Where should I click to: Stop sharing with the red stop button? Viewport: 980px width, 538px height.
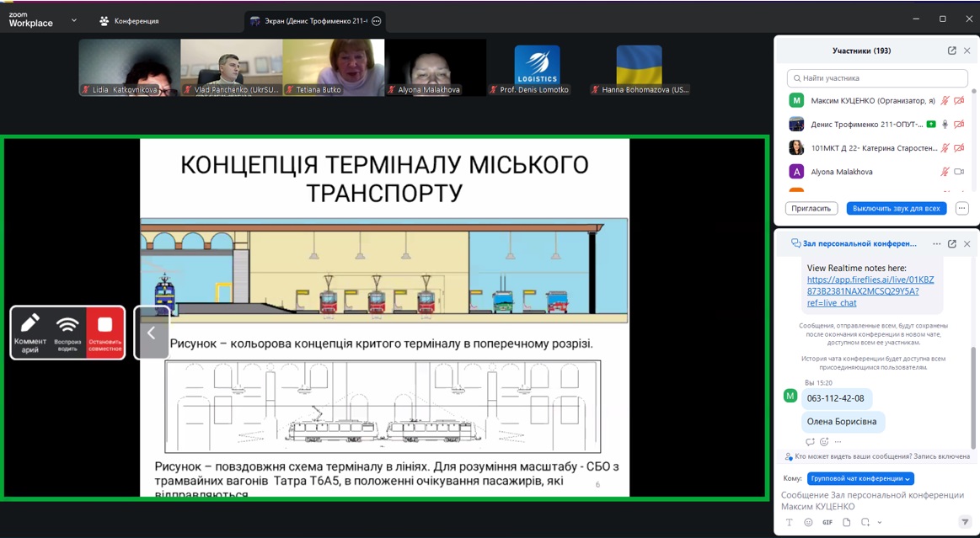click(105, 332)
